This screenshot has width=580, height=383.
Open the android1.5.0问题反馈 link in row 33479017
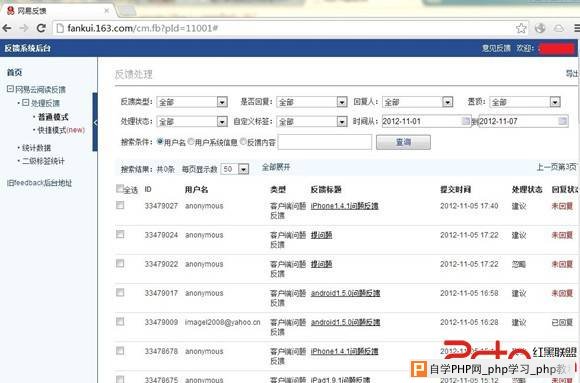pyautogui.click(x=345, y=293)
